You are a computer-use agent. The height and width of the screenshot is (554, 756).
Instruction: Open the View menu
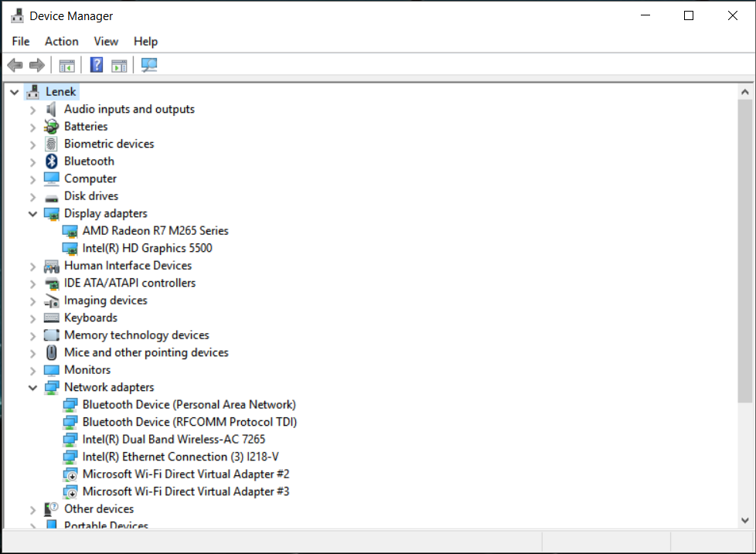coord(106,42)
